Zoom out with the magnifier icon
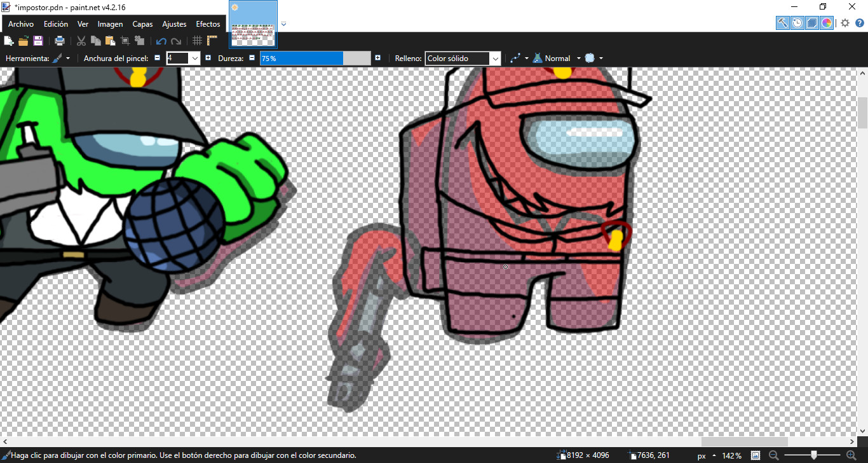The image size is (868, 463). [774, 455]
